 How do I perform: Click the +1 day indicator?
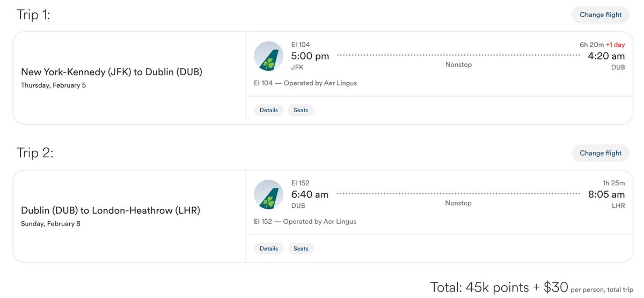(616, 45)
